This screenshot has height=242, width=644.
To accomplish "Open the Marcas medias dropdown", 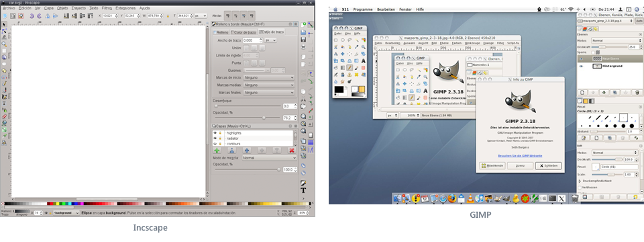I will click(269, 85).
